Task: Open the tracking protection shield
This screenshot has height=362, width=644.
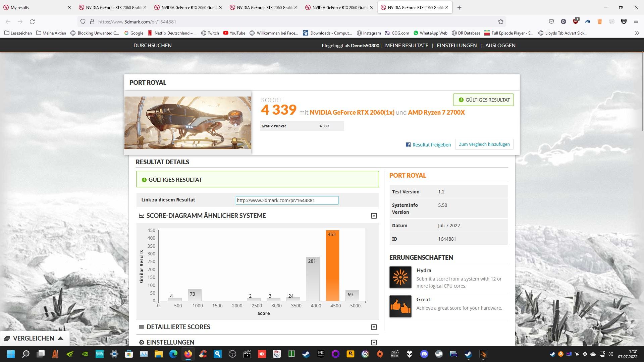Action: tap(83, 22)
